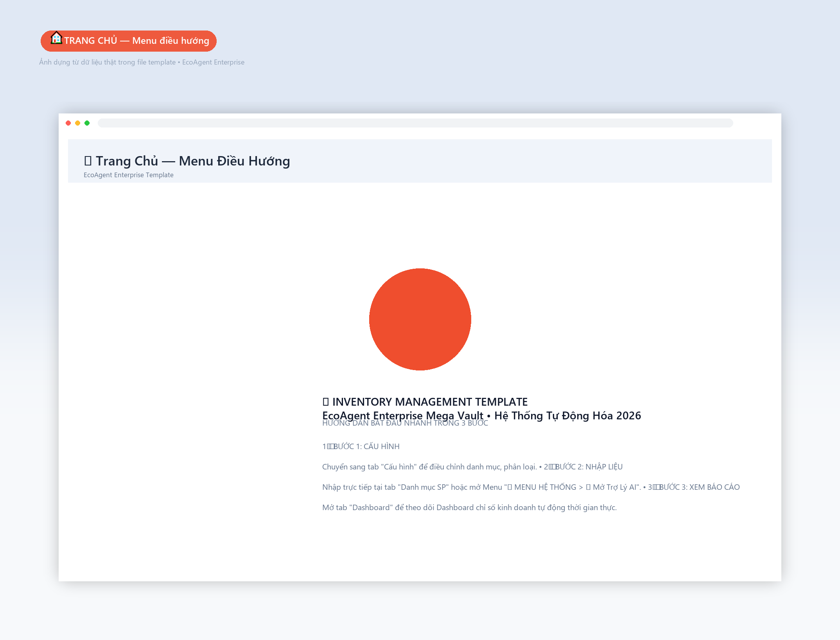The height and width of the screenshot is (640, 840).
Task: Click 'EcoAgent Enterprise Mega Vault • Hệ Thống Tự Động Hóa 2026'
Action: pyautogui.click(x=482, y=415)
